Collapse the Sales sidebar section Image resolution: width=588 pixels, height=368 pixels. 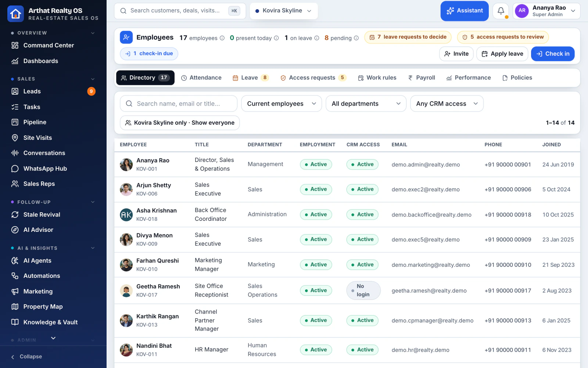tap(93, 79)
